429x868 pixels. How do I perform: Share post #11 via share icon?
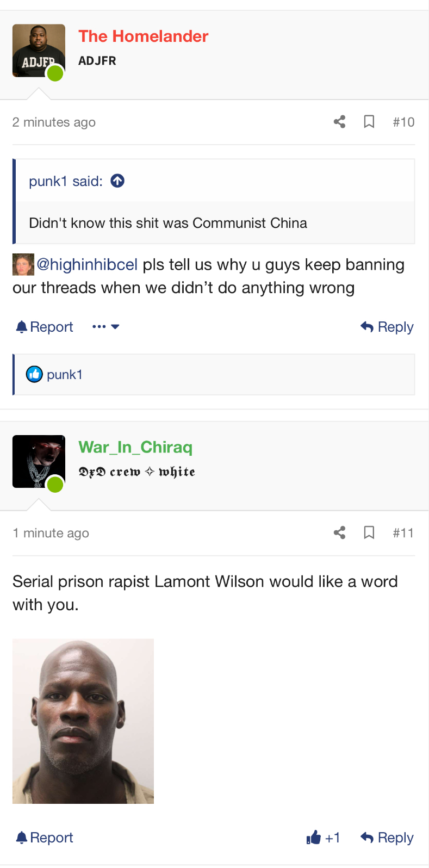(340, 533)
